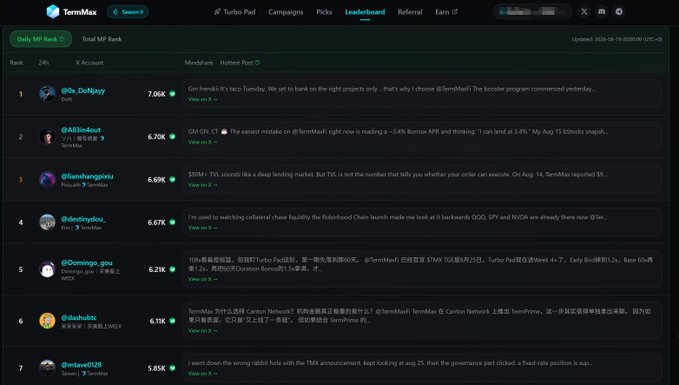Click green dot next to 6.70K
Image resolution: width=679 pixels, height=385 pixels.
172,136
